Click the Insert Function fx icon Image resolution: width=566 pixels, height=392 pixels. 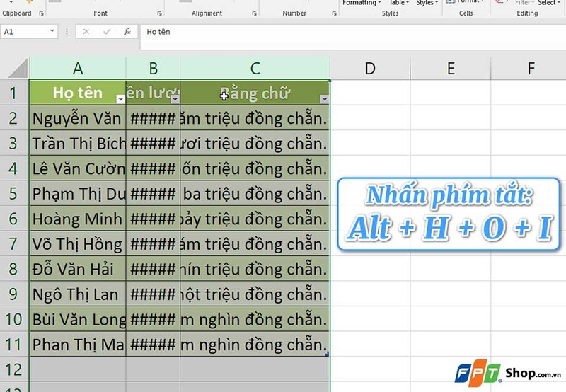(x=127, y=31)
